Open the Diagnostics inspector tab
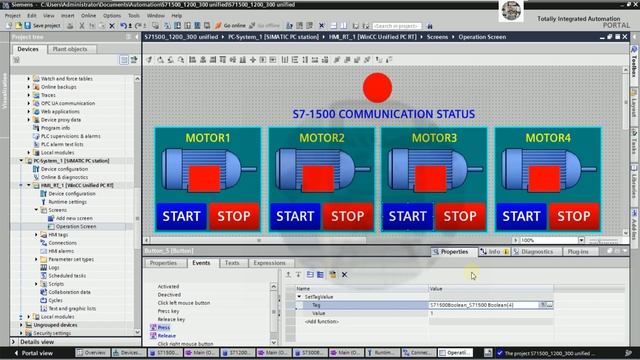 [x=537, y=252]
